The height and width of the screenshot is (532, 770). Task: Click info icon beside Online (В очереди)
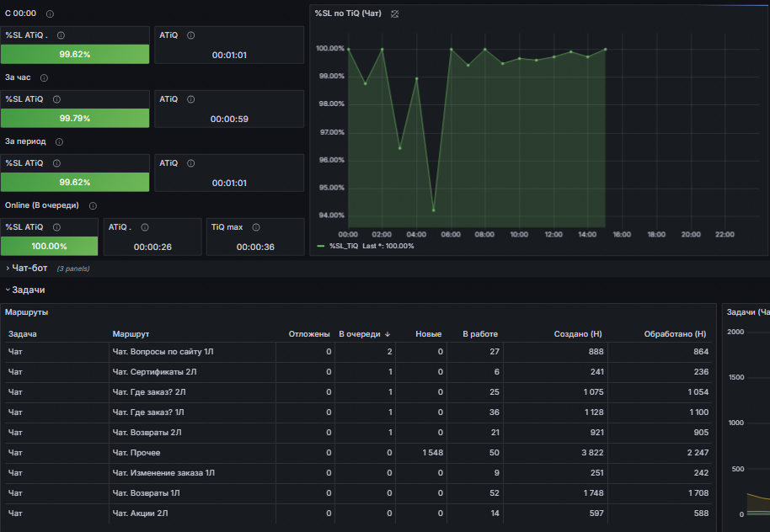(x=93, y=206)
